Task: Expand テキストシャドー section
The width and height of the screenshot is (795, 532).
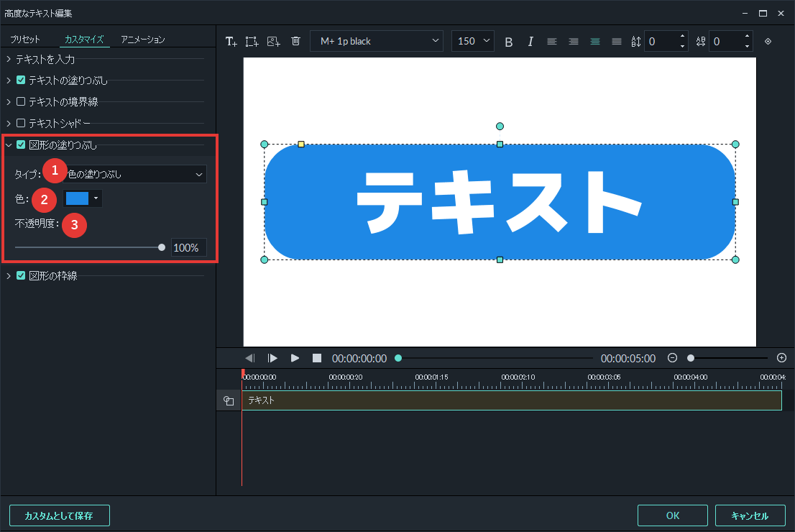Action: 9,123
